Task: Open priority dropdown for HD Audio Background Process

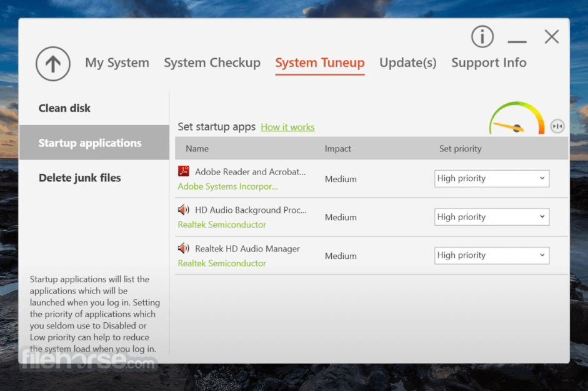Action: (492, 217)
